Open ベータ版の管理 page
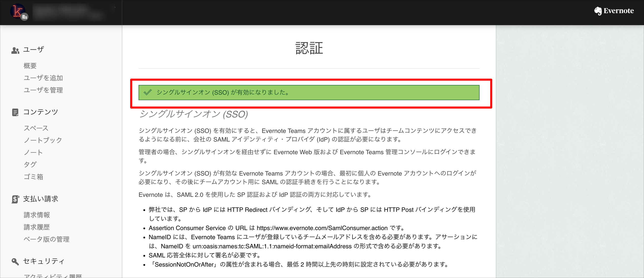Screen dimensions: 644x278 pyautogui.click(x=46, y=239)
